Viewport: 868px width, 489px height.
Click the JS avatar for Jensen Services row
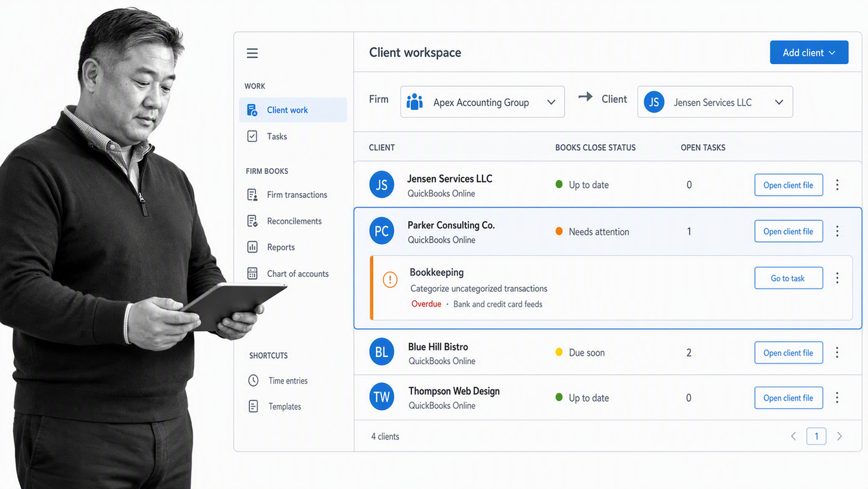point(382,185)
